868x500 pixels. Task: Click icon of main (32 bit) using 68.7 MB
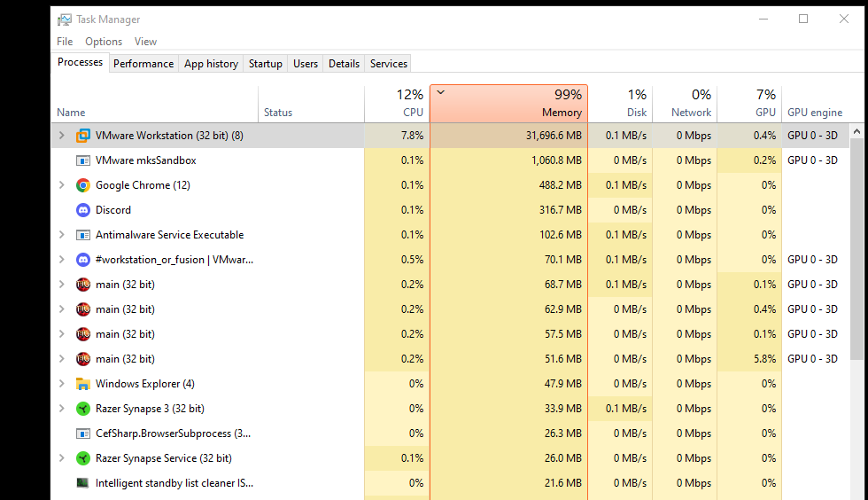[83, 285]
